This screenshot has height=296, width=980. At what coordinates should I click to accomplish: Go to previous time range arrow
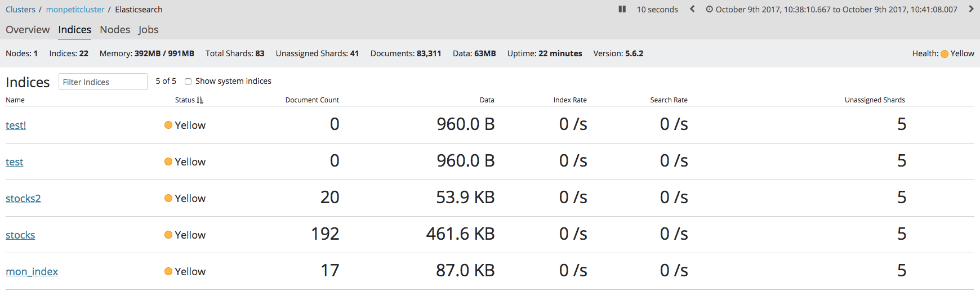coord(692,9)
